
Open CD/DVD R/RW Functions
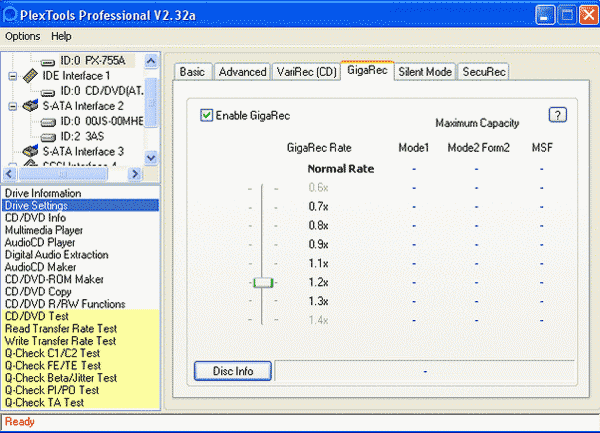pos(80,304)
